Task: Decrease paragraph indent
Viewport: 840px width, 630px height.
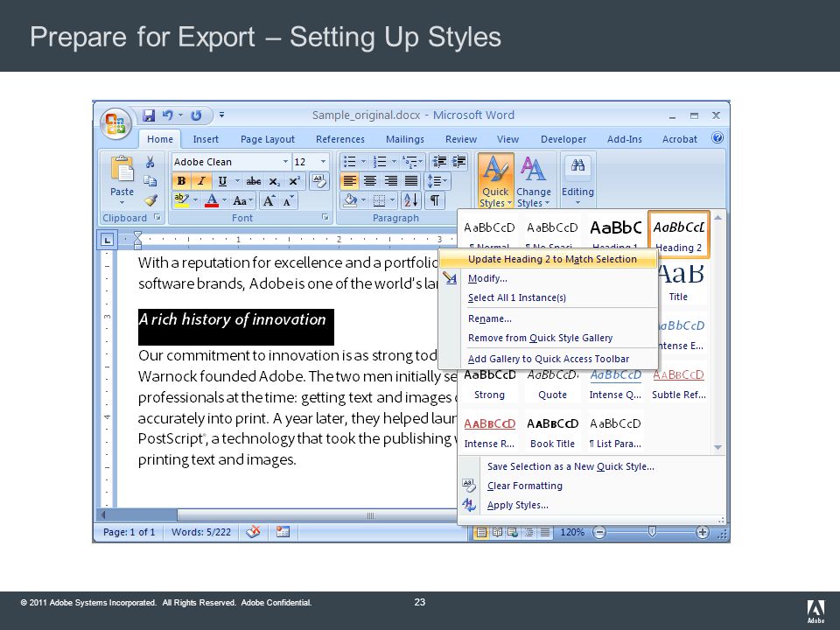Action: coord(440,162)
